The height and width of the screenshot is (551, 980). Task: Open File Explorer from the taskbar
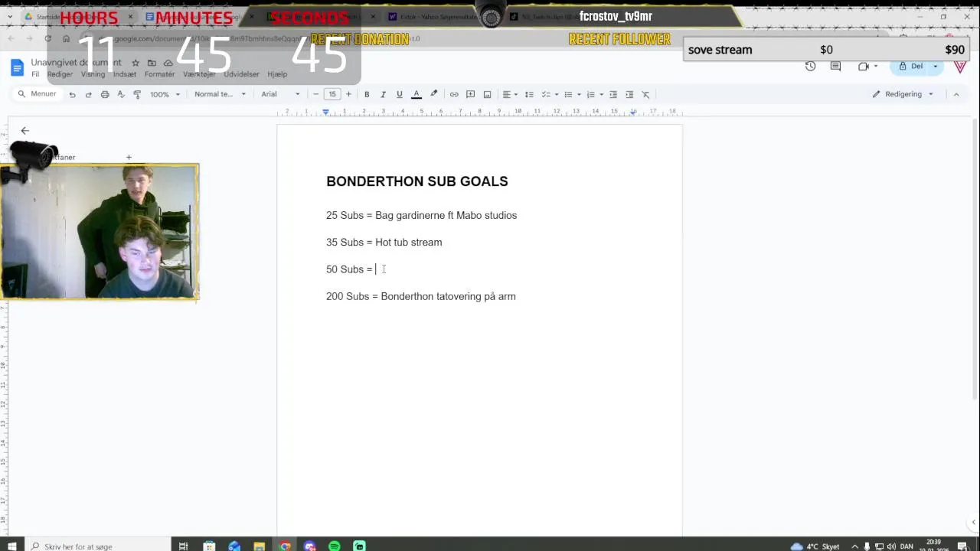click(260, 546)
